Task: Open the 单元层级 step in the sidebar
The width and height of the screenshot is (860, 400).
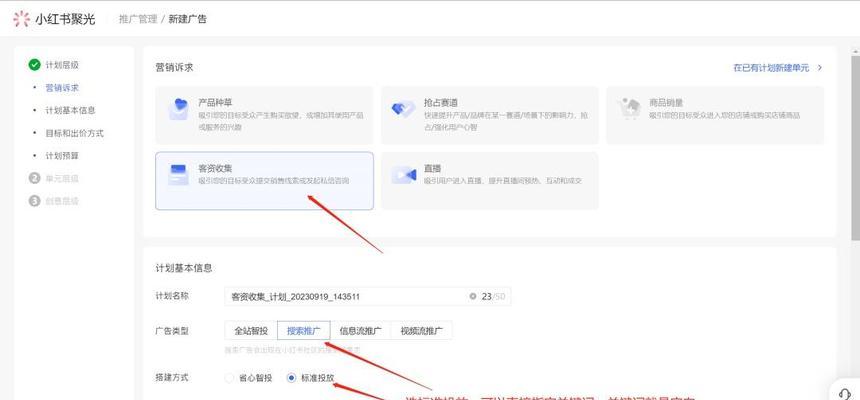Action: point(62,178)
